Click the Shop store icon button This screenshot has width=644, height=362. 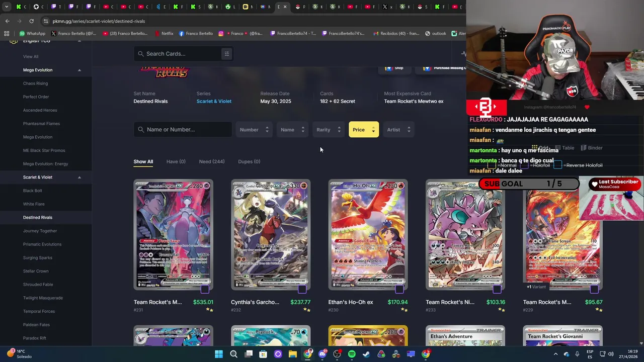(x=394, y=68)
